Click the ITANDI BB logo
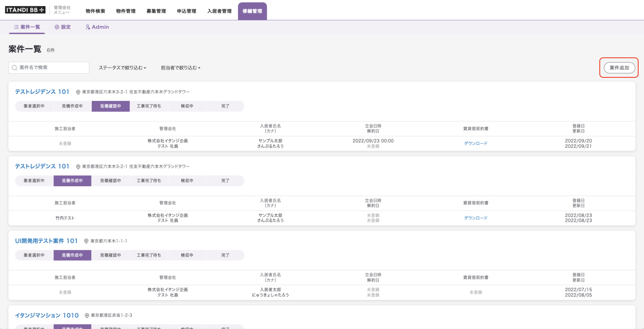Viewport: 644px width, 329px height. [25, 10]
